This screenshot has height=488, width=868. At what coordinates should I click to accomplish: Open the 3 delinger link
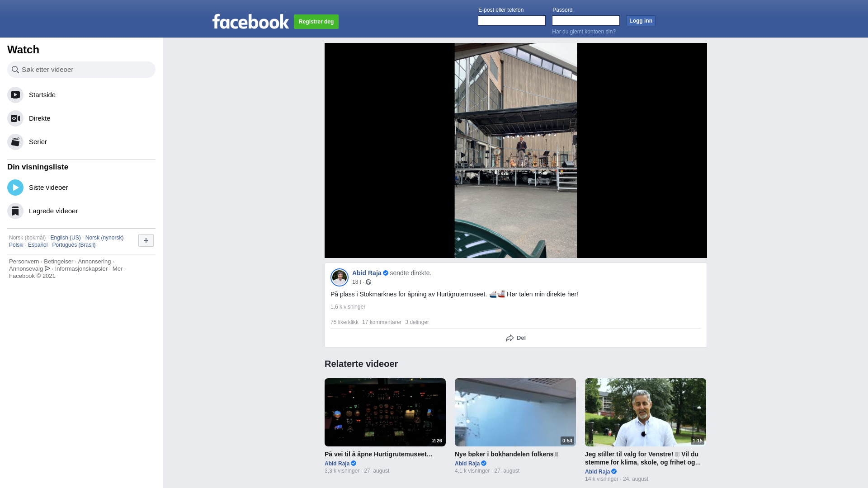(x=417, y=322)
